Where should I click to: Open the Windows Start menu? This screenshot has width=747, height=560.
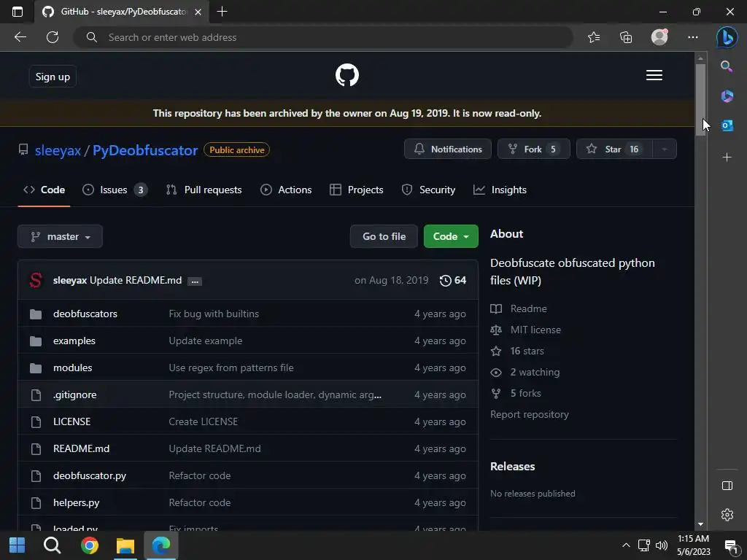click(18, 545)
